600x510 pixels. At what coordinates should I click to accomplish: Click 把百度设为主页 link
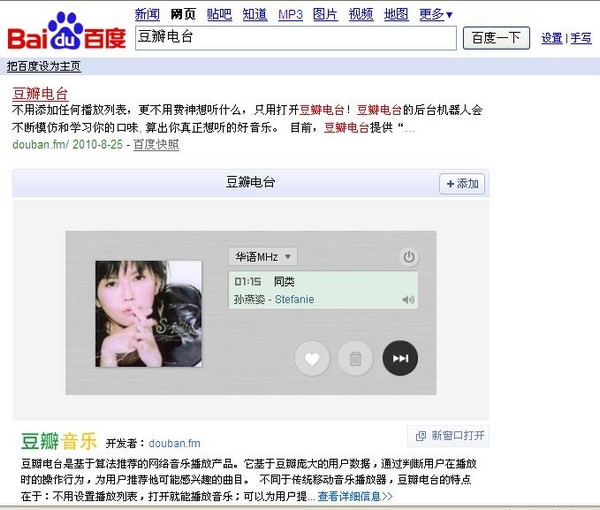44,67
